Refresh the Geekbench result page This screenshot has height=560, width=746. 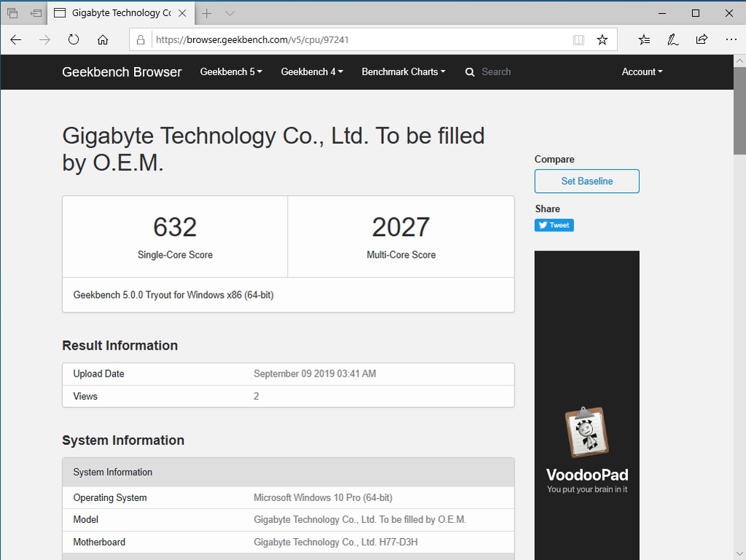(x=74, y=40)
